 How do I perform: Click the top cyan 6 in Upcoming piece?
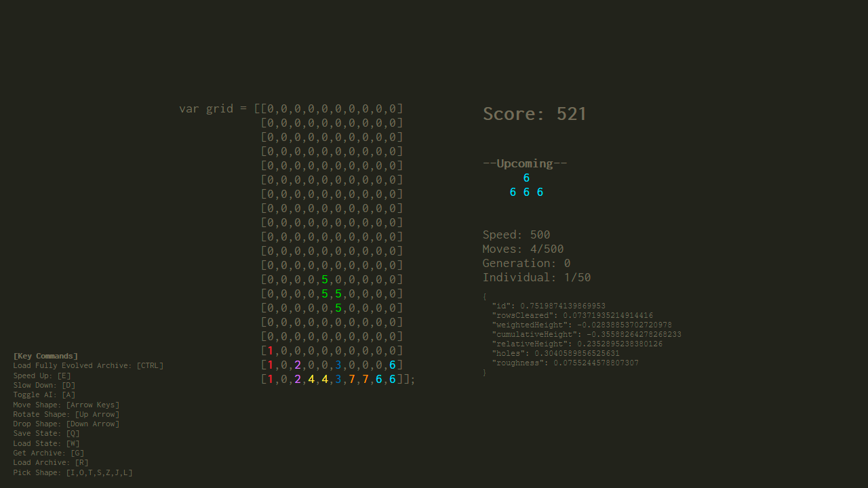[x=526, y=178]
